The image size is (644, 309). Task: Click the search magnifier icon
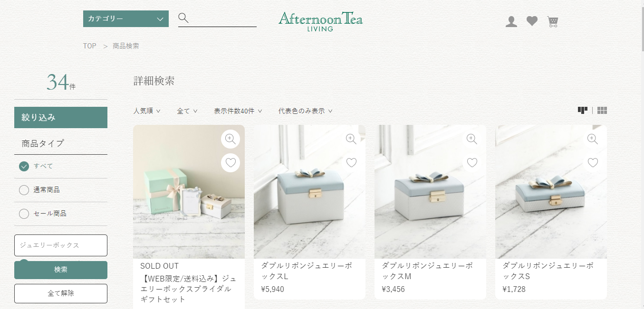[183, 18]
